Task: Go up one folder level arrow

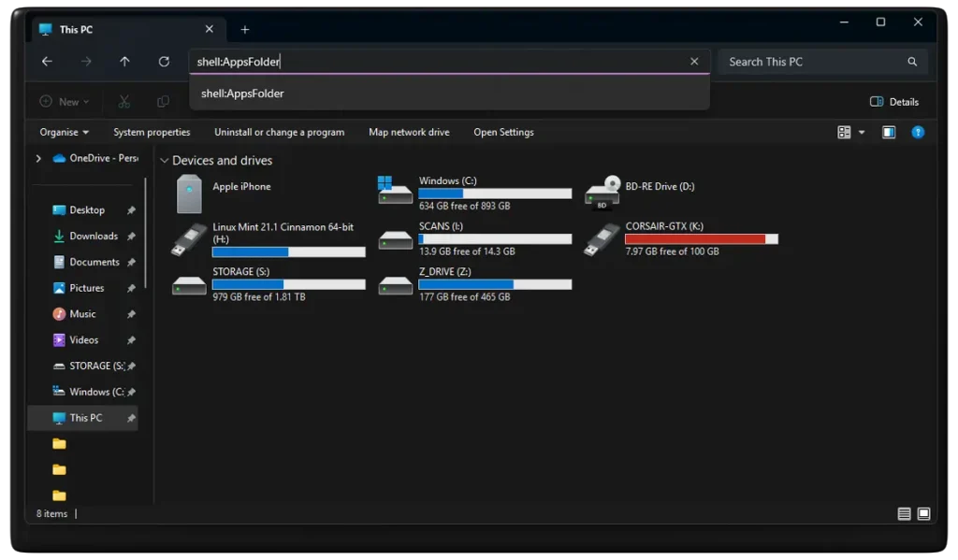Action: [124, 61]
